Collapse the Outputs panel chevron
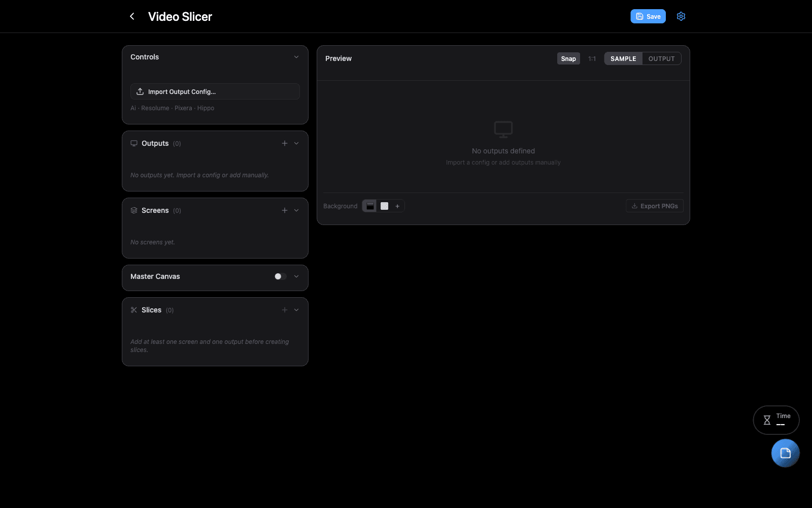 pyautogui.click(x=296, y=143)
